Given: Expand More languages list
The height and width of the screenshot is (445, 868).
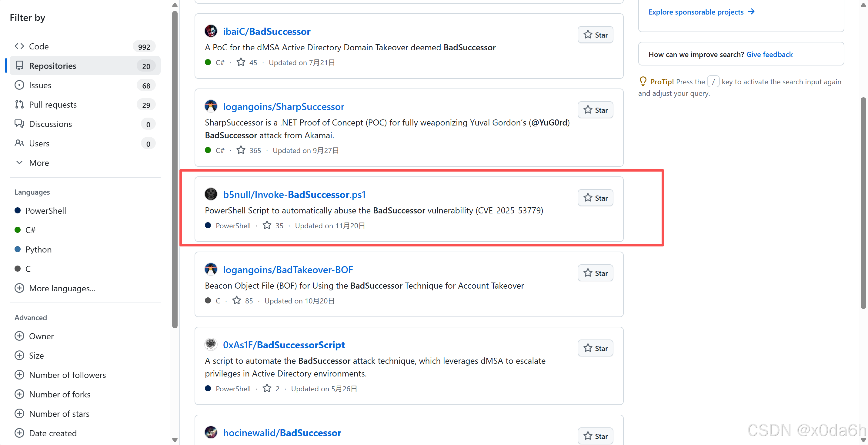Looking at the screenshot, I should (x=62, y=288).
